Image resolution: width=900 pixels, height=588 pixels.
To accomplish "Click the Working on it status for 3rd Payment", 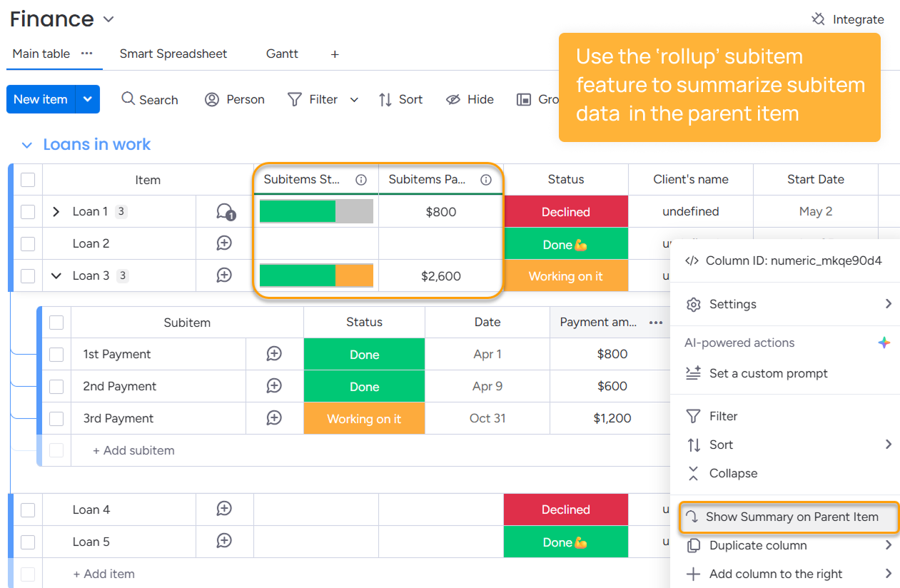I will [x=364, y=419].
